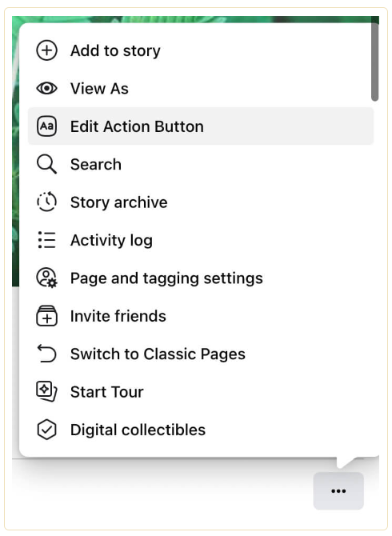Click the magnifying glass Search icon
392x536 pixels.
point(47,165)
